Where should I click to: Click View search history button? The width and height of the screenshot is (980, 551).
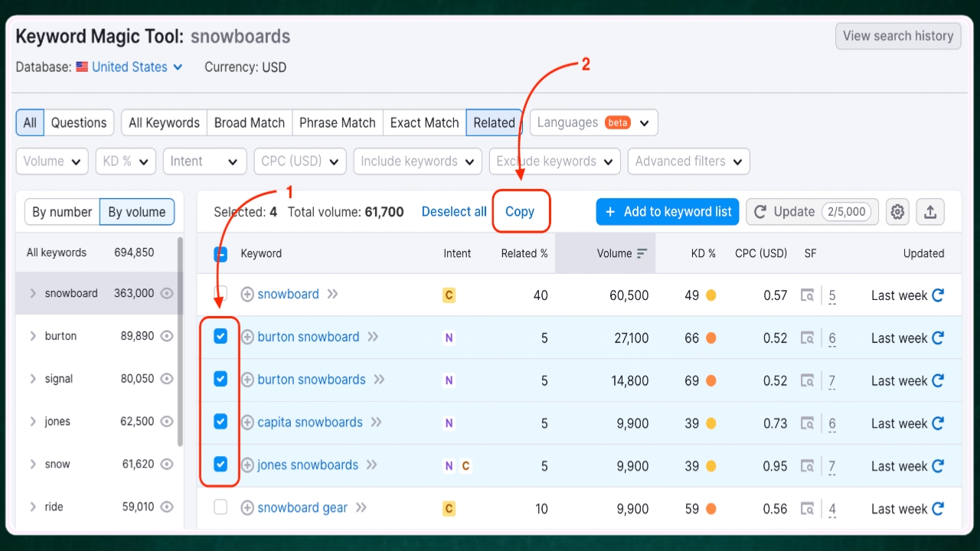click(898, 36)
